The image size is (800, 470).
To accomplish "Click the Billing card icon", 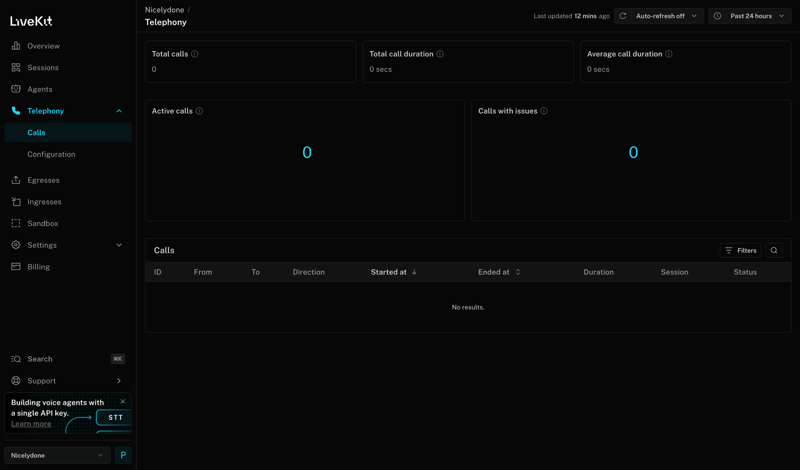I will point(16,267).
